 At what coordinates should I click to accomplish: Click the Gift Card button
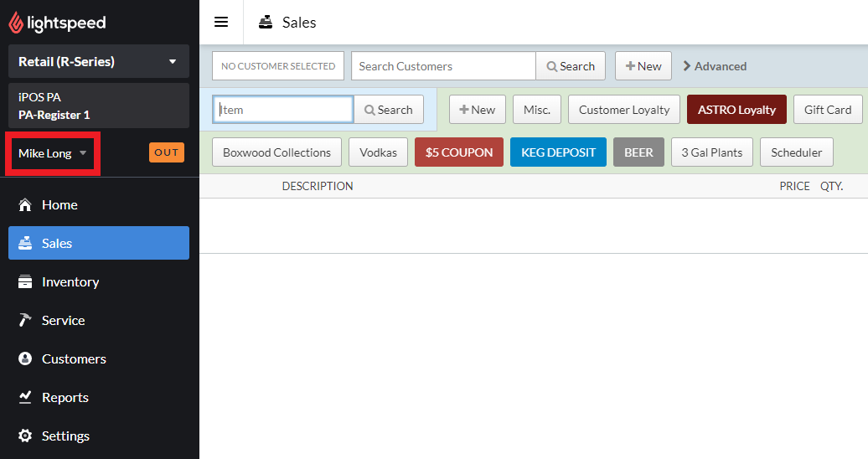(827, 110)
